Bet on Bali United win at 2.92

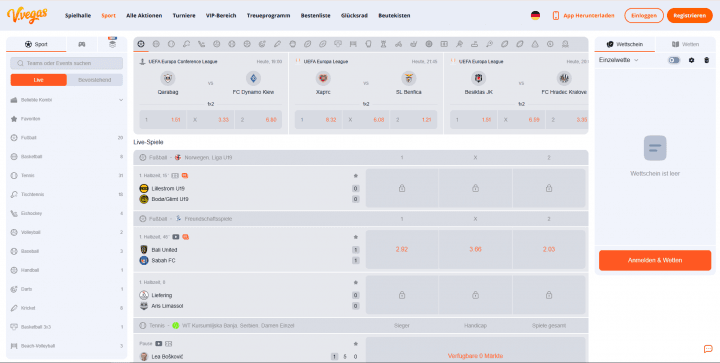coord(402,249)
